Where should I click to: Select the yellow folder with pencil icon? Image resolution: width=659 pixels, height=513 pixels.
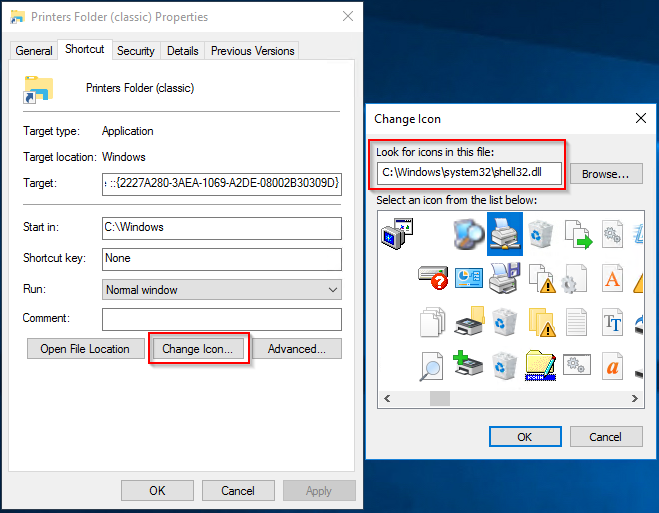pyautogui.click(x=540, y=365)
